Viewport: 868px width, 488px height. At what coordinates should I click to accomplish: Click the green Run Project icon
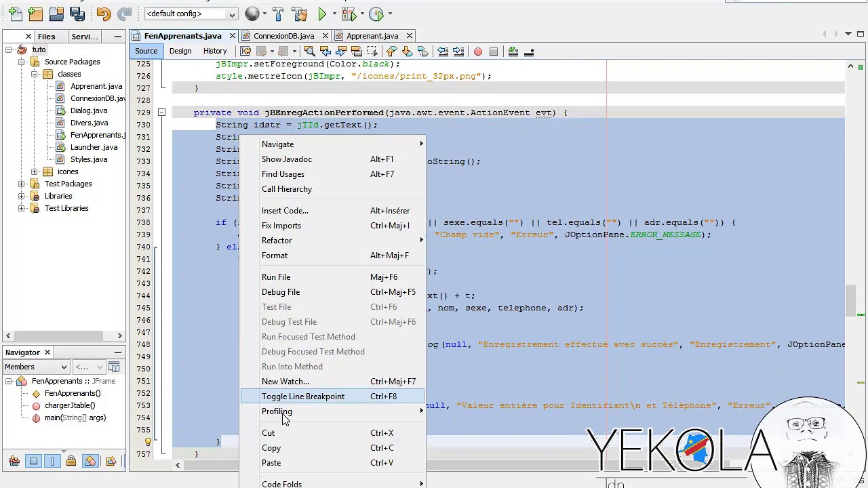tap(323, 14)
